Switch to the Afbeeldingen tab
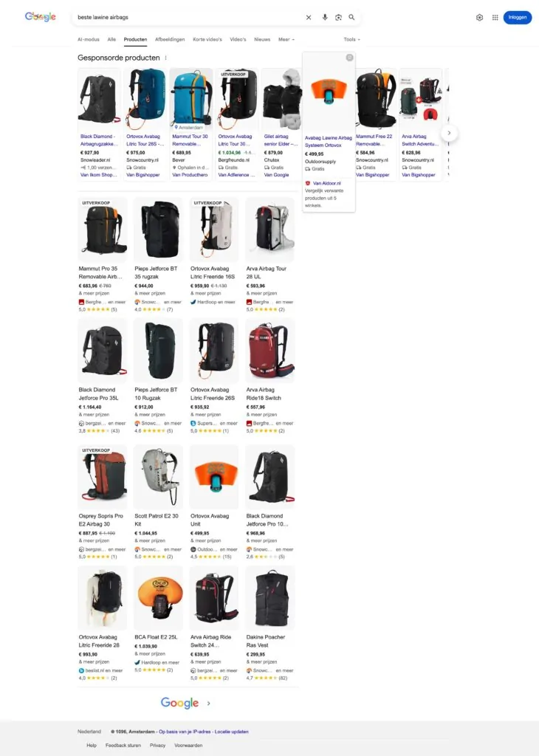 point(170,40)
